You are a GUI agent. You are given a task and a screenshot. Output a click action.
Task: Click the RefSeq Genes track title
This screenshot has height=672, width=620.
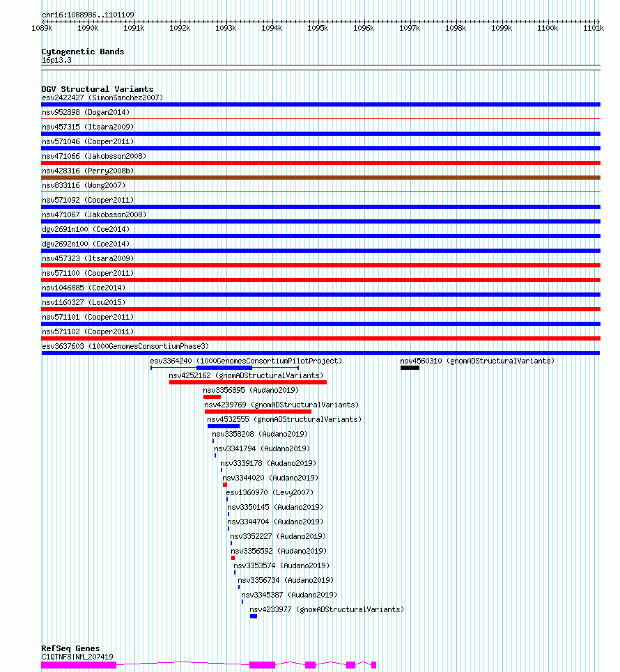(x=71, y=648)
